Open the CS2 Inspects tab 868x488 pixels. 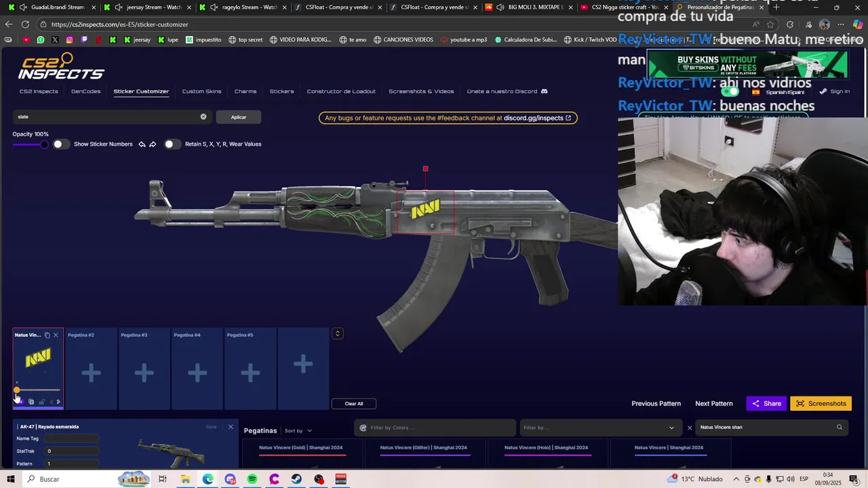pos(39,91)
